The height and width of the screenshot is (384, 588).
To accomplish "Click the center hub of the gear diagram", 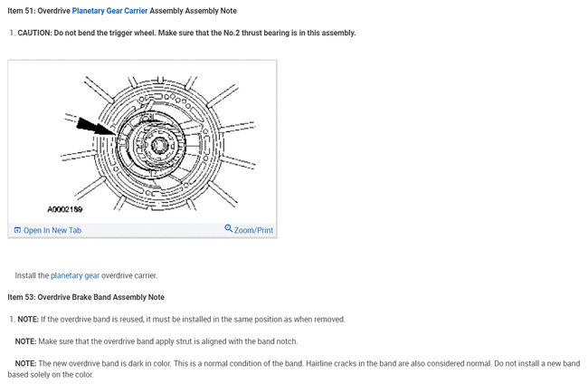I will click(x=159, y=146).
